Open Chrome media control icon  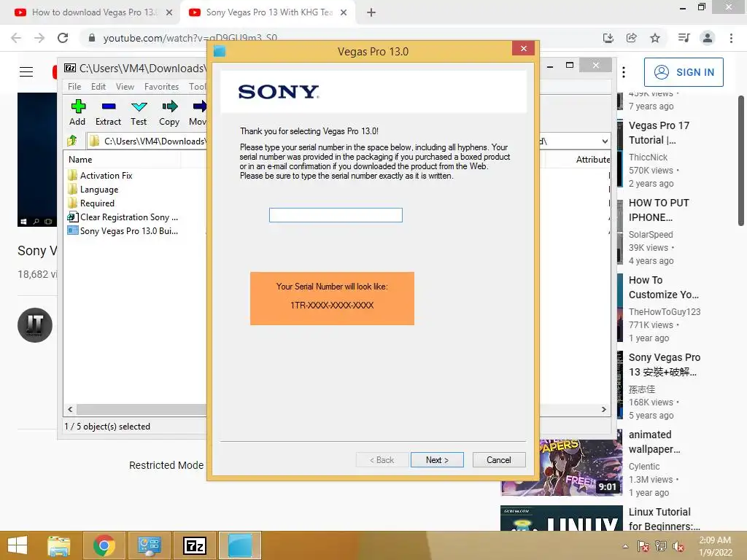684,38
